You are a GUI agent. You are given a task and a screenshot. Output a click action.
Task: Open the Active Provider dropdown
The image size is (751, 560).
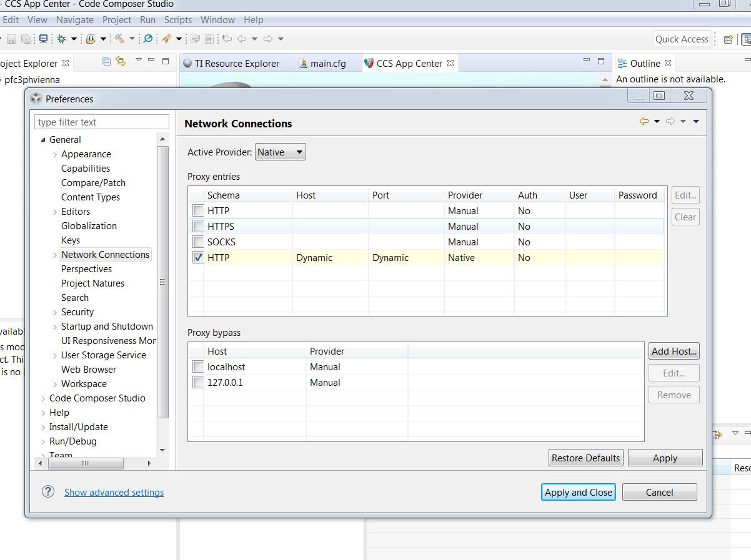click(280, 152)
